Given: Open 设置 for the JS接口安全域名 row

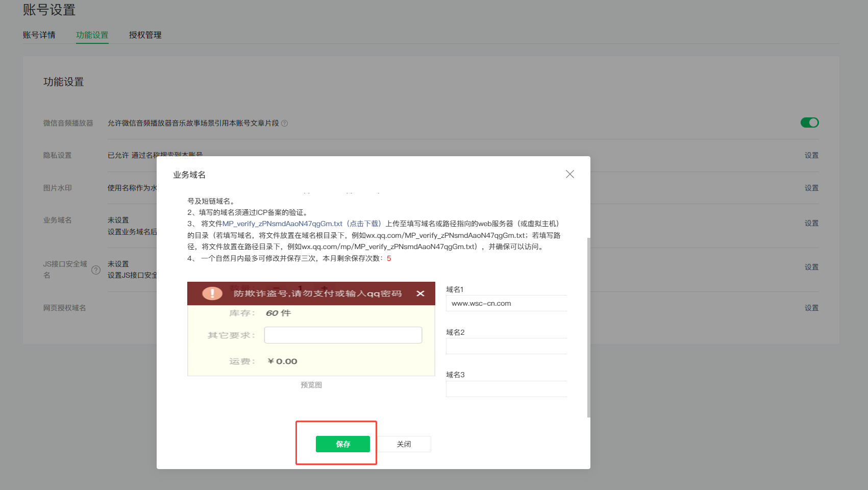Looking at the screenshot, I should [x=811, y=267].
